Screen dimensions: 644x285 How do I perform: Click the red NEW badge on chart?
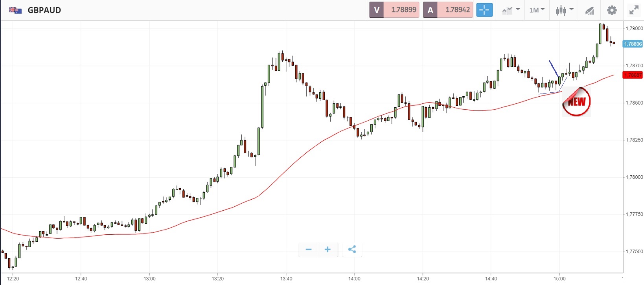pyautogui.click(x=576, y=102)
